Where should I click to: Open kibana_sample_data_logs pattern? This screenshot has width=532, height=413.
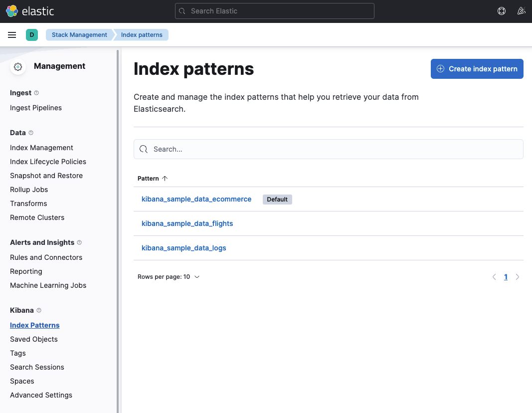(184, 248)
